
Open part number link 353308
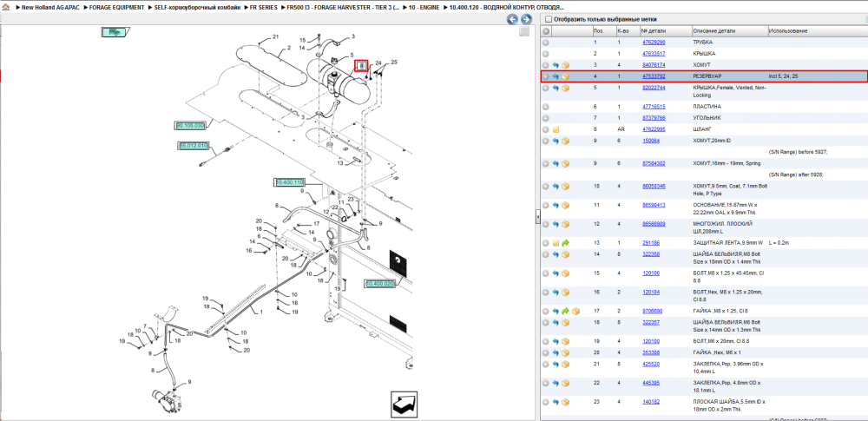coord(650,352)
